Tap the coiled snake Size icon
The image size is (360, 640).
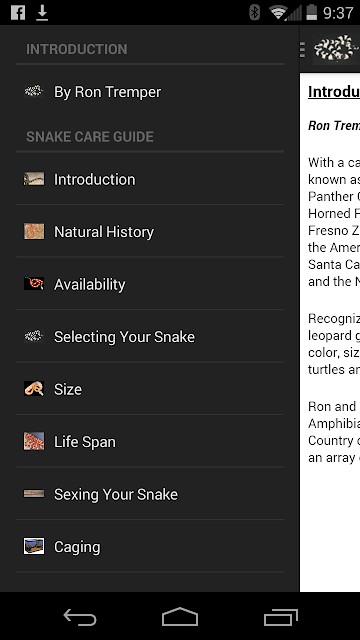pyautogui.click(x=34, y=389)
